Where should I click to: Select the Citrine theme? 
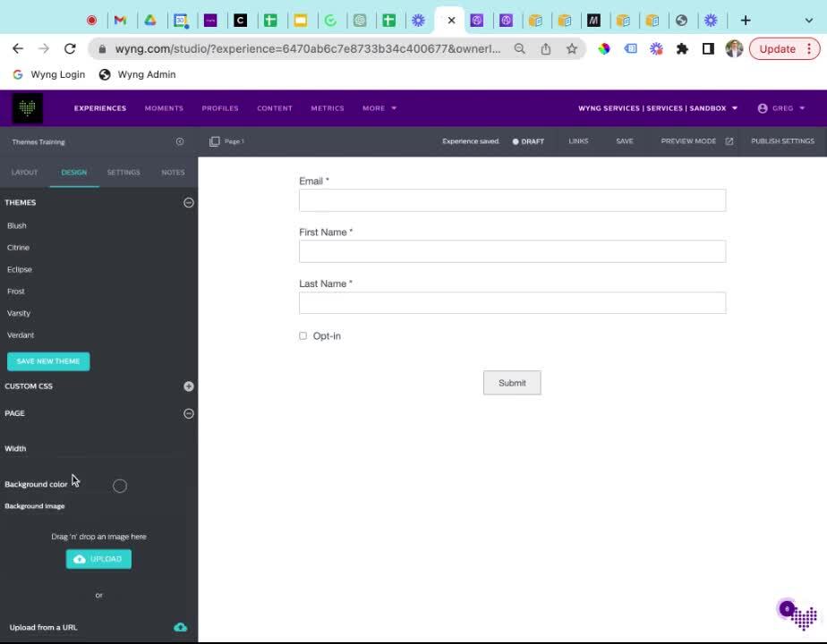click(x=19, y=247)
